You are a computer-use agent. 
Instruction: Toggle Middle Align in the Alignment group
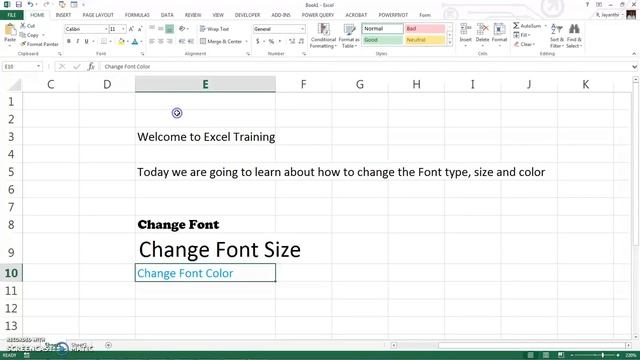(x=160, y=29)
